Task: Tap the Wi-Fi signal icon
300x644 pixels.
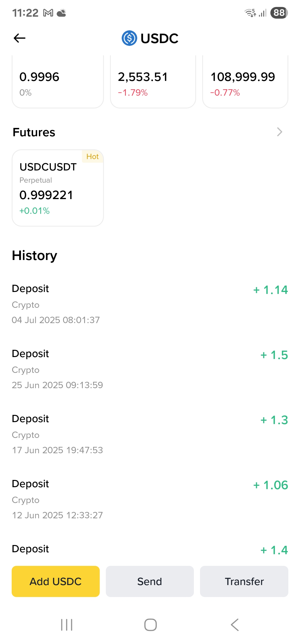Action: 250,13
